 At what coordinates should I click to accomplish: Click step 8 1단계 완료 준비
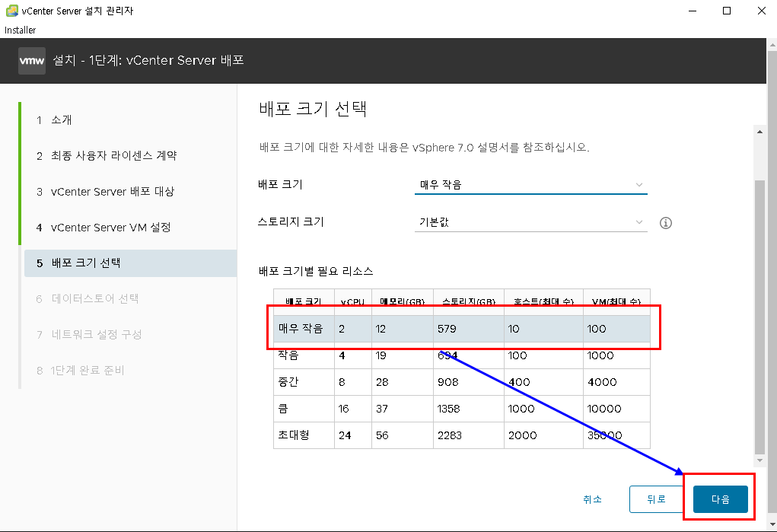coord(80,371)
